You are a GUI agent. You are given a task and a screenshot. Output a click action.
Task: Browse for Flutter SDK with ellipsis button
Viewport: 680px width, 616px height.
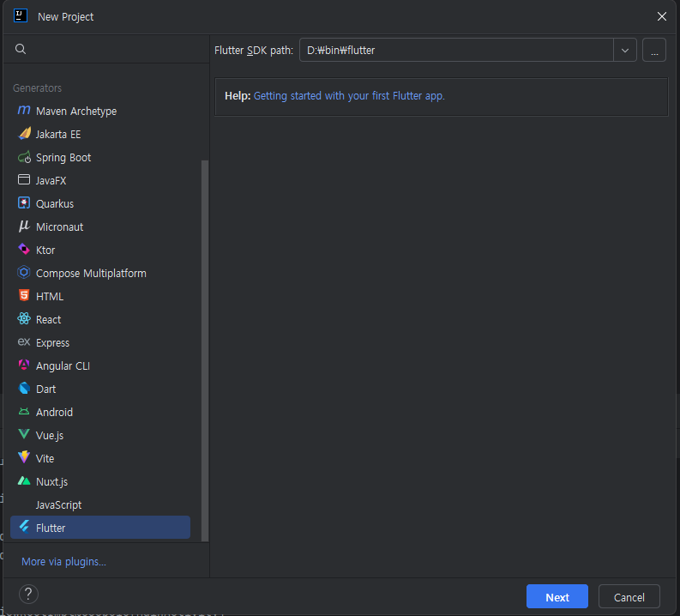coord(654,51)
